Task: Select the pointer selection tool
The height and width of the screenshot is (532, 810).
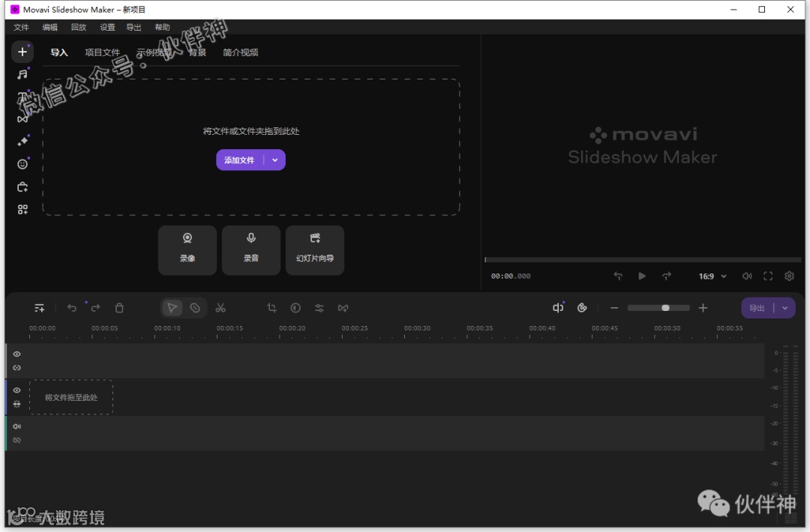Action: [x=172, y=308]
